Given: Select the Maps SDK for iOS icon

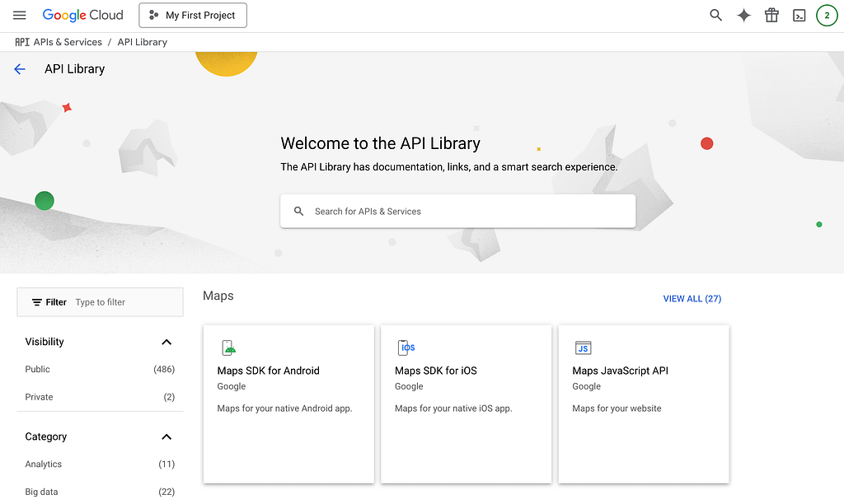Looking at the screenshot, I should tap(406, 347).
